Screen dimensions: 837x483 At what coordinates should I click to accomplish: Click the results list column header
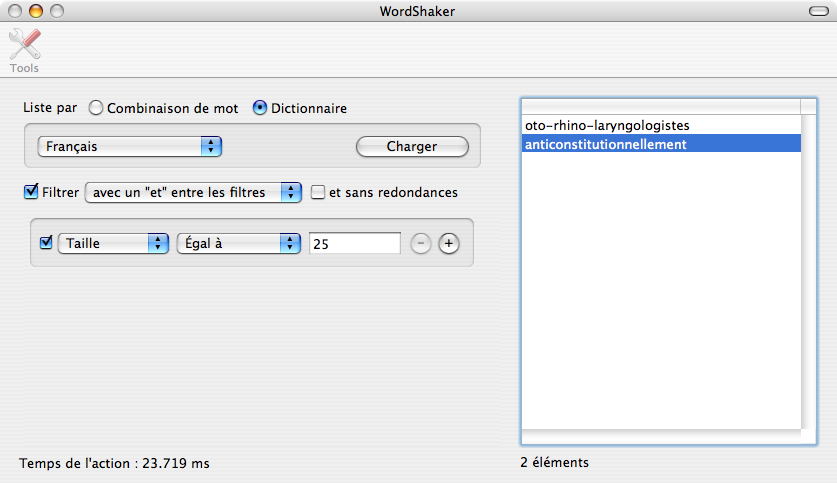(660, 107)
